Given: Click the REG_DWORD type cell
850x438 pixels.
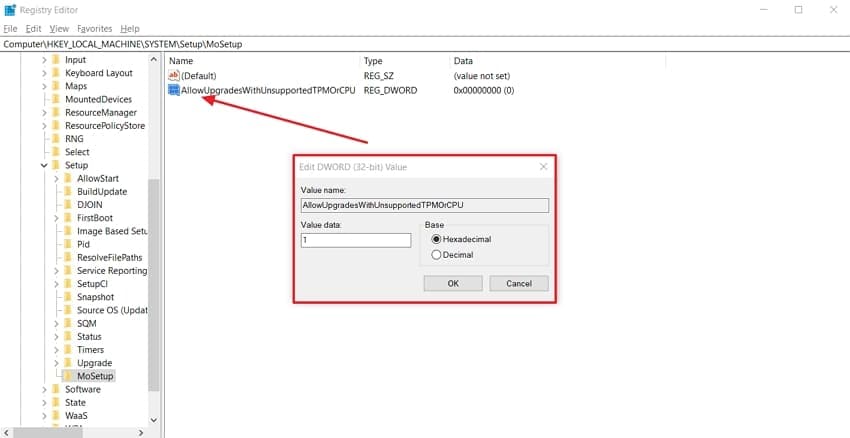Looking at the screenshot, I should point(390,91).
